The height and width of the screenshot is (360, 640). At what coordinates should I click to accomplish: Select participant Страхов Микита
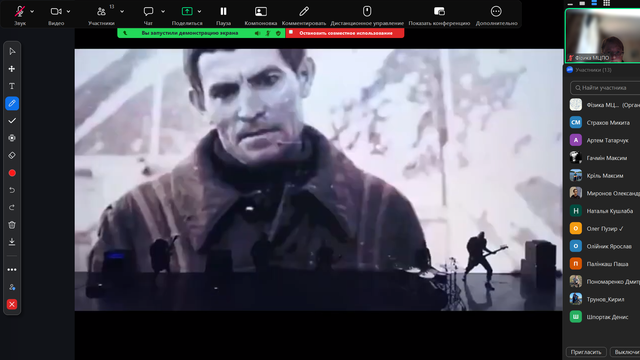604,122
